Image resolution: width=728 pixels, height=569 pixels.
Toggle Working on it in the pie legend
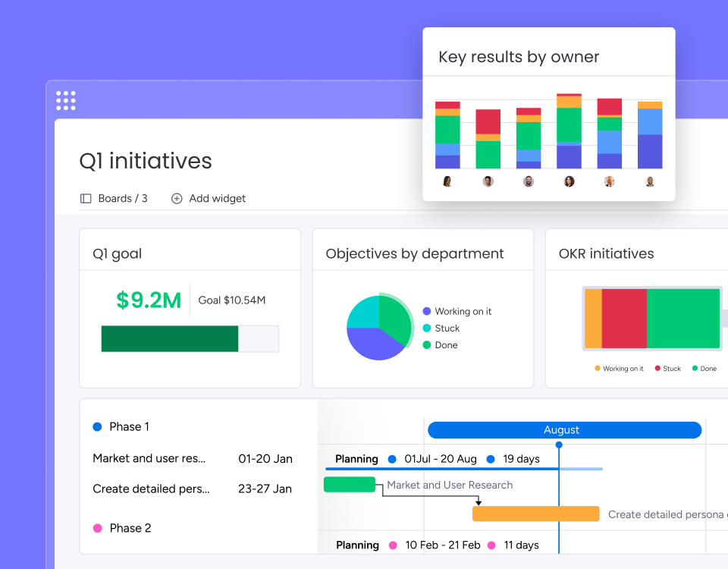457,311
